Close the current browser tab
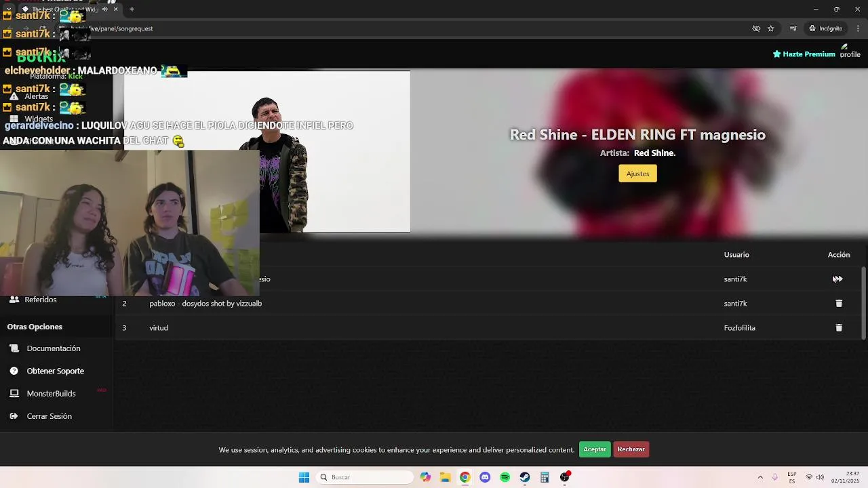The height and width of the screenshot is (488, 868). click(115, 9)
